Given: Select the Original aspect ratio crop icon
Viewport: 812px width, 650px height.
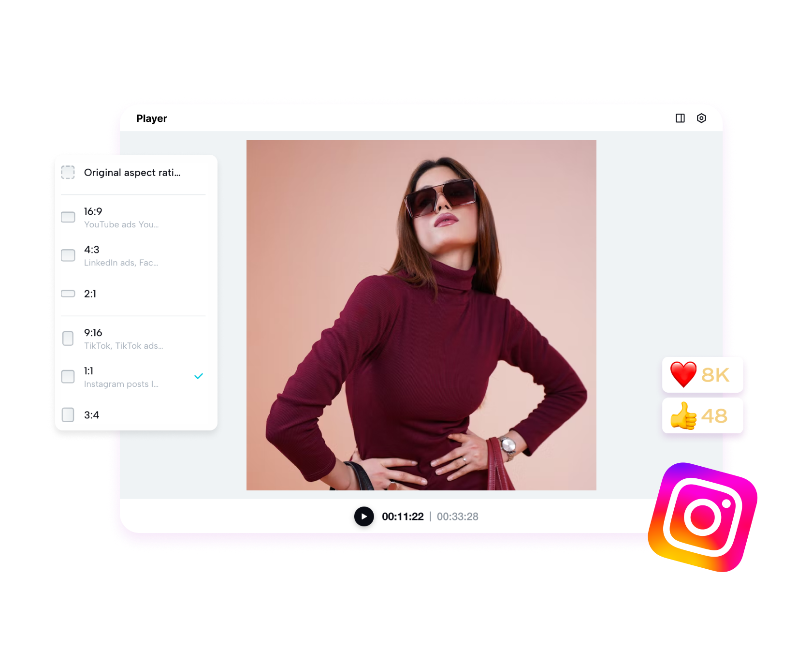Looking at the screenshot, I should [68, 172].
